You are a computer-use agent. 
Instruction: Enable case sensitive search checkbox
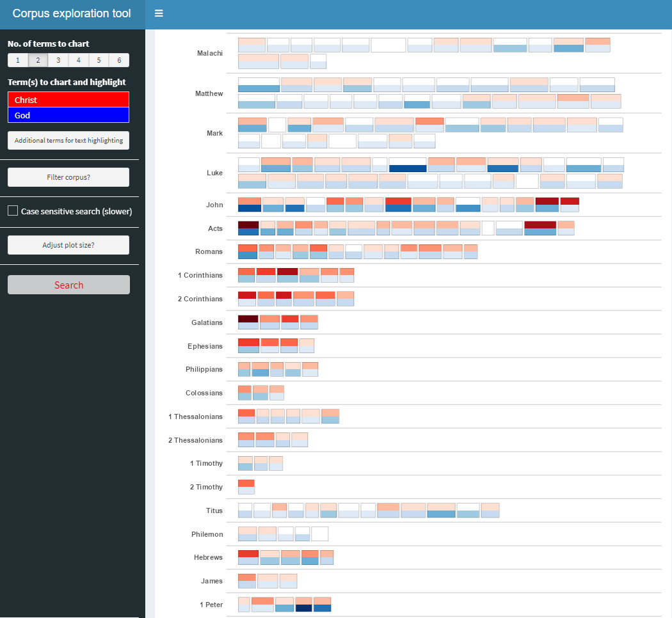click(13, 210)
